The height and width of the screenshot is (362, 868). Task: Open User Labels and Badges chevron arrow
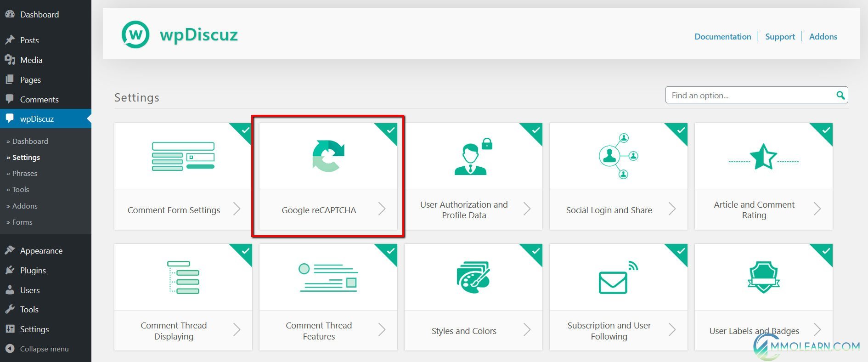coord(817,329)
